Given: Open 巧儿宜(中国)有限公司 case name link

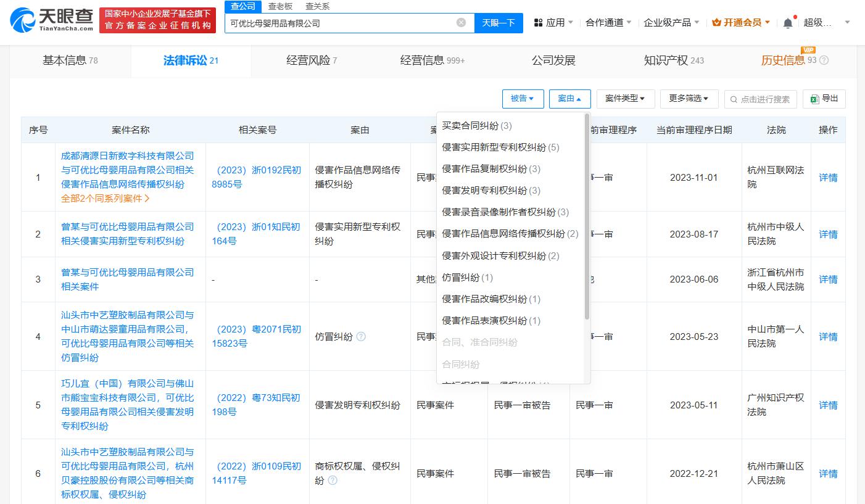Looking at the screenshot, I should click(127, 405).
